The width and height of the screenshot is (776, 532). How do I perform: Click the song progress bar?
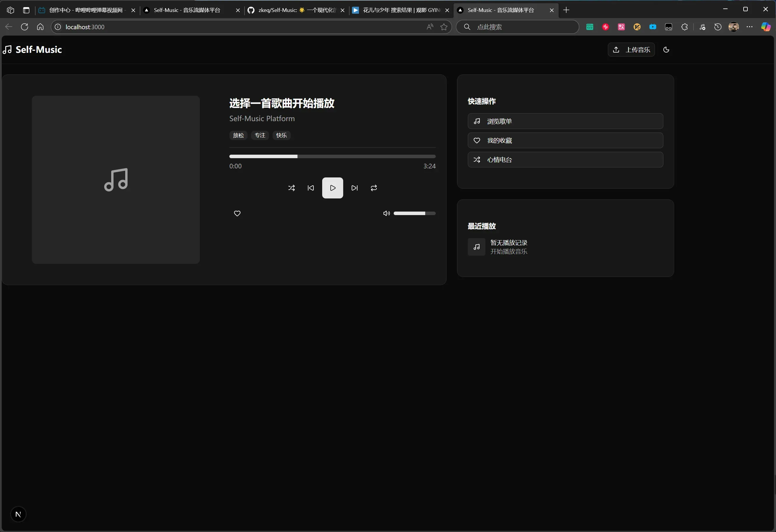coord(332,156)
